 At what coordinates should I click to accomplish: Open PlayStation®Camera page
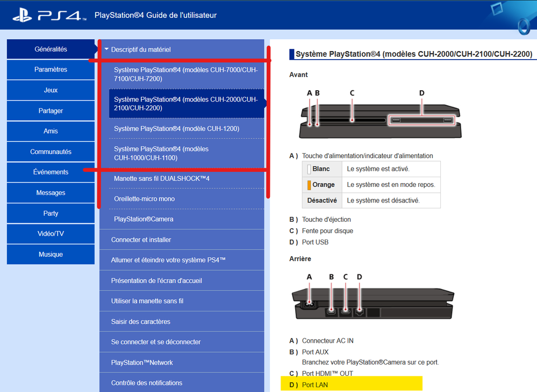click(187, 219)
